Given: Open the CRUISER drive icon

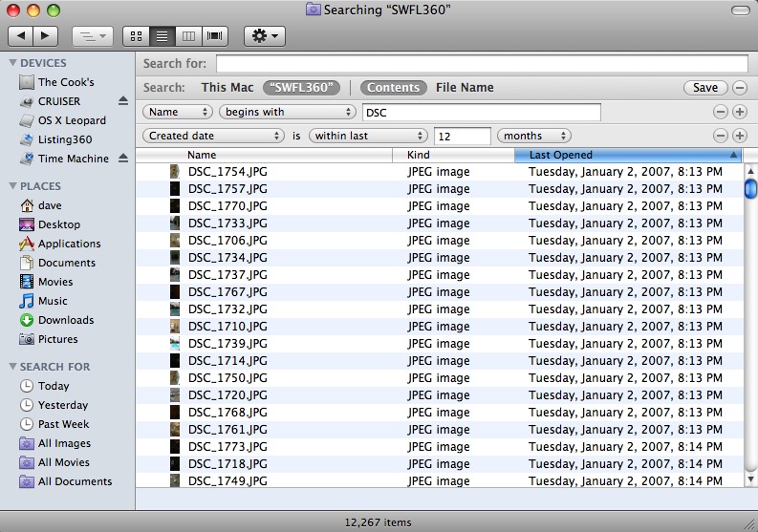Looking at the screenshot, I should tap(27, 101).
